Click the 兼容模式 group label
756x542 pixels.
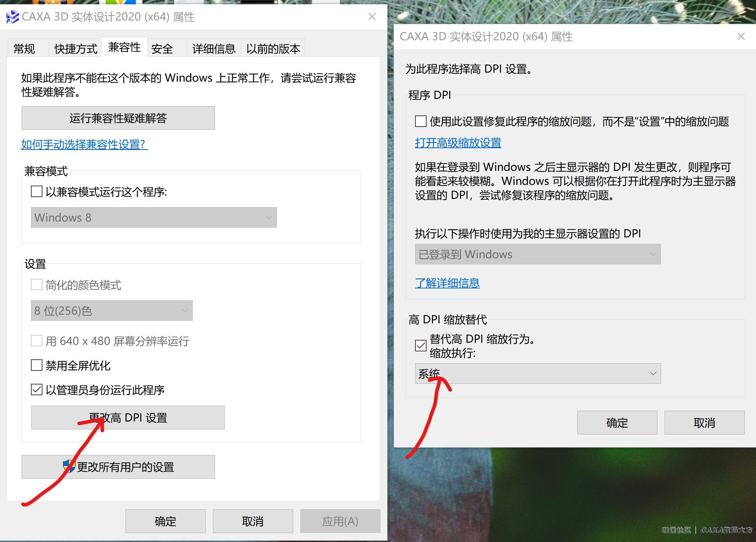pos(46,171)
